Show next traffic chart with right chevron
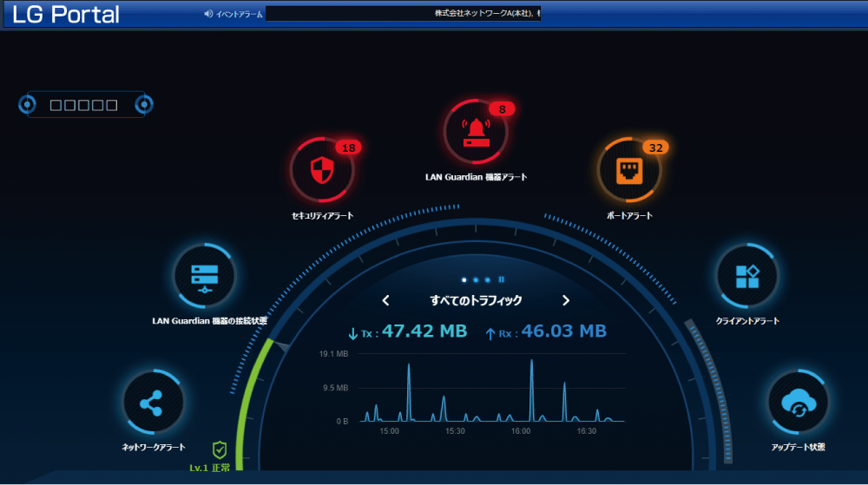Viewport: 868px width, 485px height. 566,300
